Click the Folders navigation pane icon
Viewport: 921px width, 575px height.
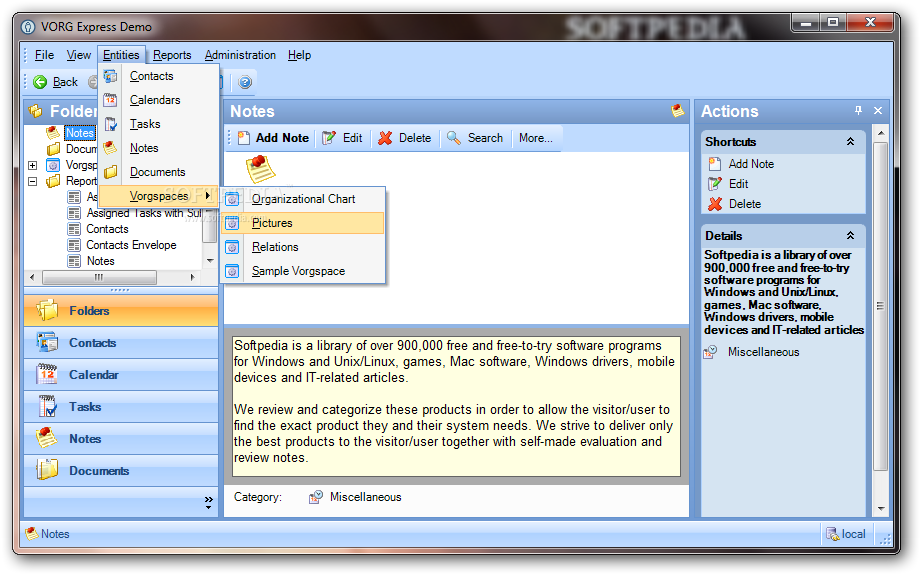(x=47, y=310)
